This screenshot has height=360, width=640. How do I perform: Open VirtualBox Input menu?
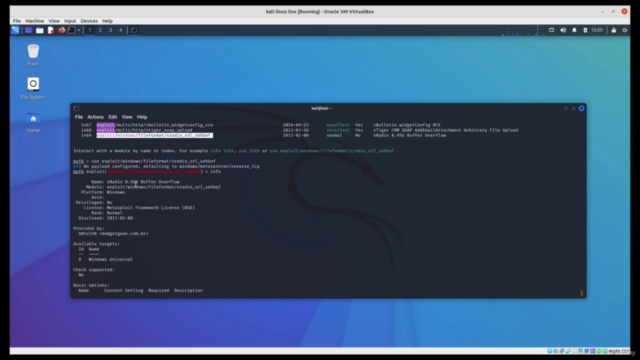[70, 21]
